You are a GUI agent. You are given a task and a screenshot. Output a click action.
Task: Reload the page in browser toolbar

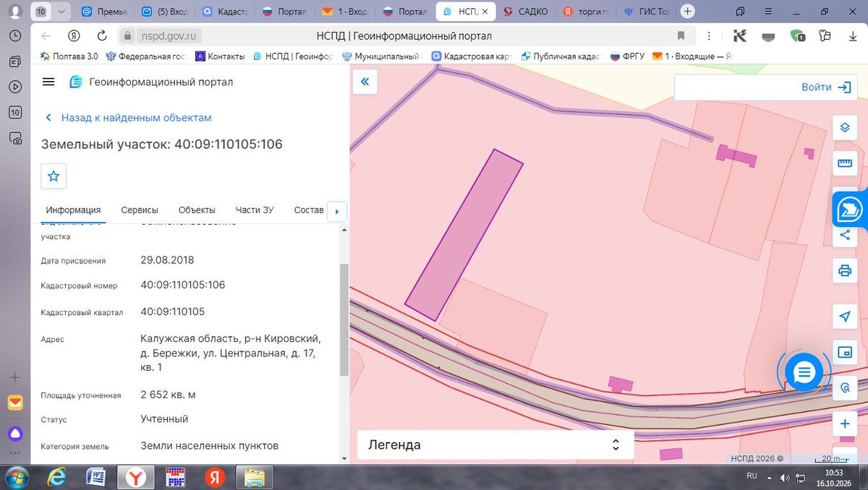point(102,35)
